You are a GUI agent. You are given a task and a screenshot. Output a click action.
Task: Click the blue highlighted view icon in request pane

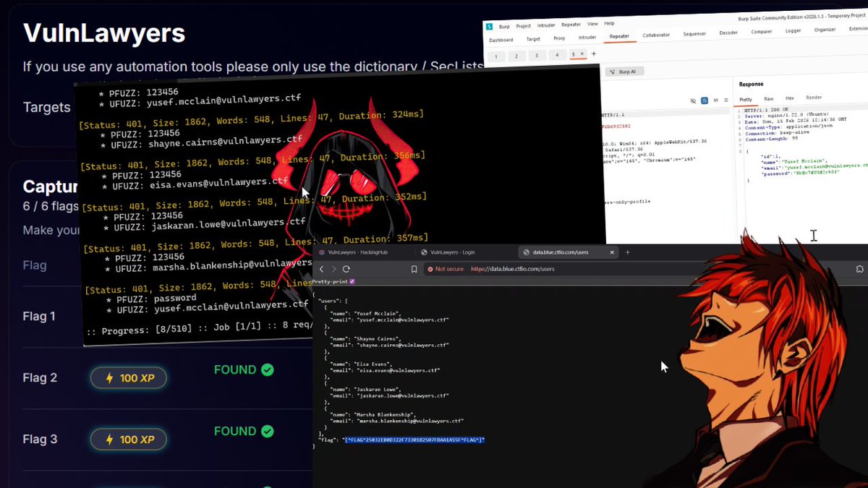[x=704, y=100]
